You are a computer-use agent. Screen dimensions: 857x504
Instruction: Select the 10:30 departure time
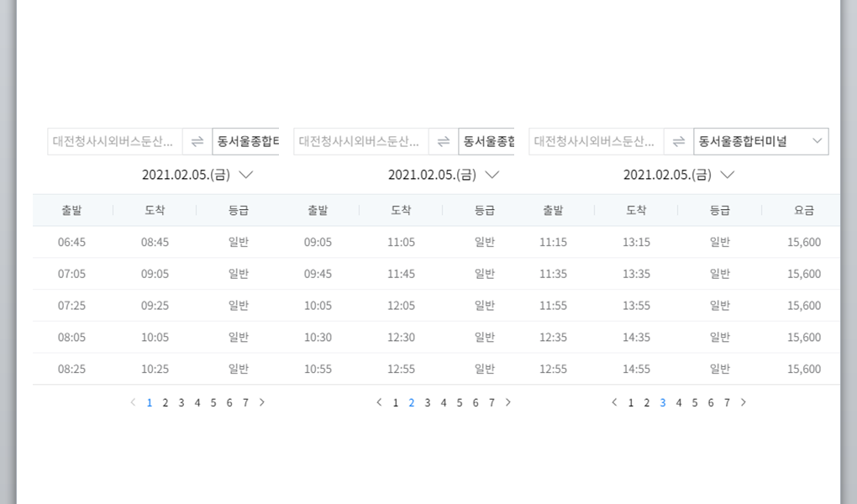318,338
